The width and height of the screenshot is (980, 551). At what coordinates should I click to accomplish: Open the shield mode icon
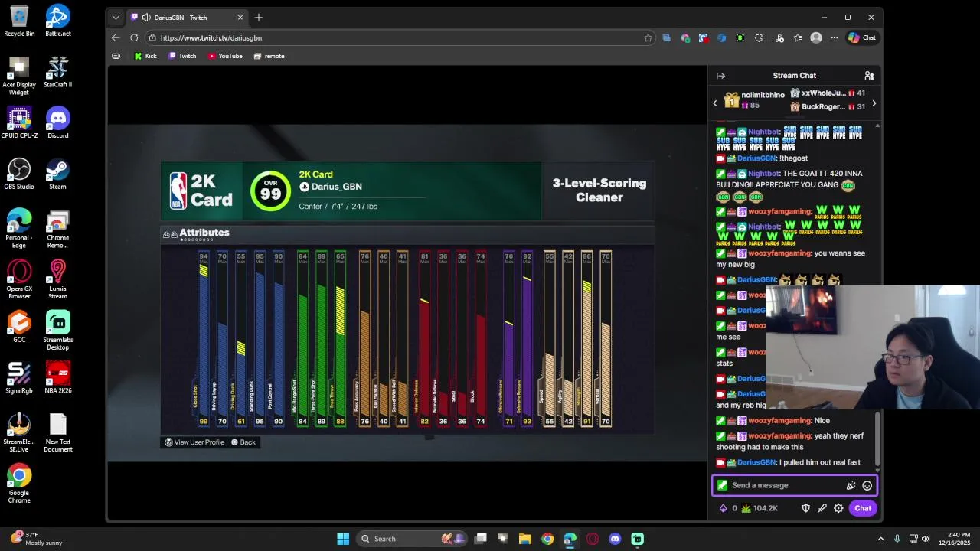(805, 508)
